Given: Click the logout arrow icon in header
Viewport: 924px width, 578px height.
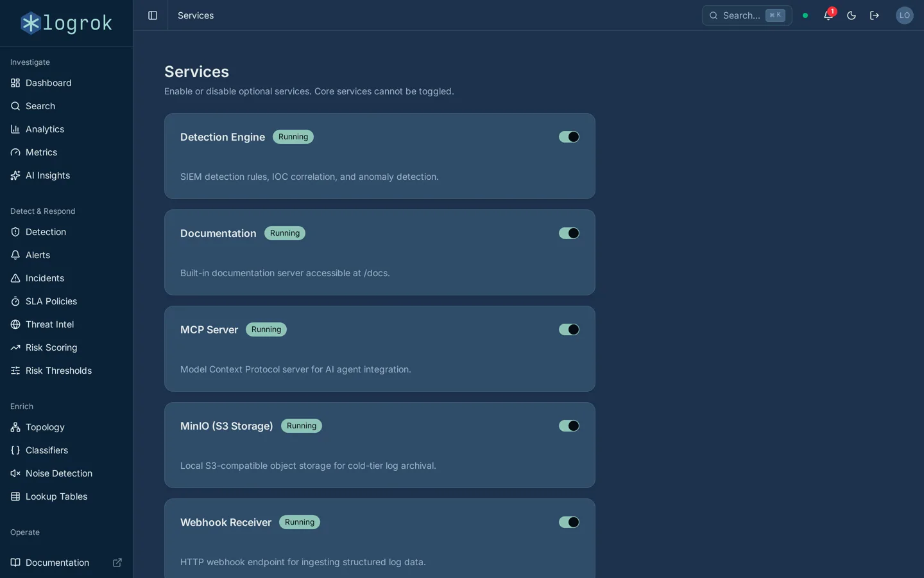Looking at the screenshot, I should pos(875,15).
